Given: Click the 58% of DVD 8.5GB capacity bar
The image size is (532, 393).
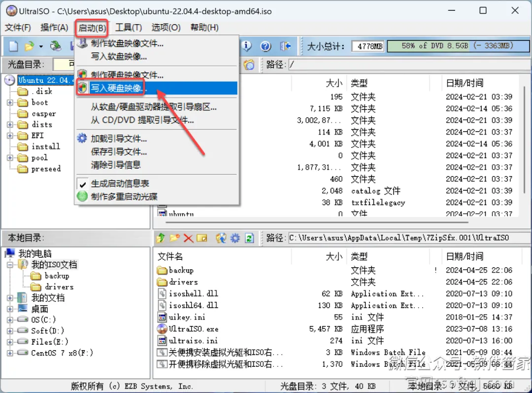Looking at the screenshot, I should [x=458, y=46].
